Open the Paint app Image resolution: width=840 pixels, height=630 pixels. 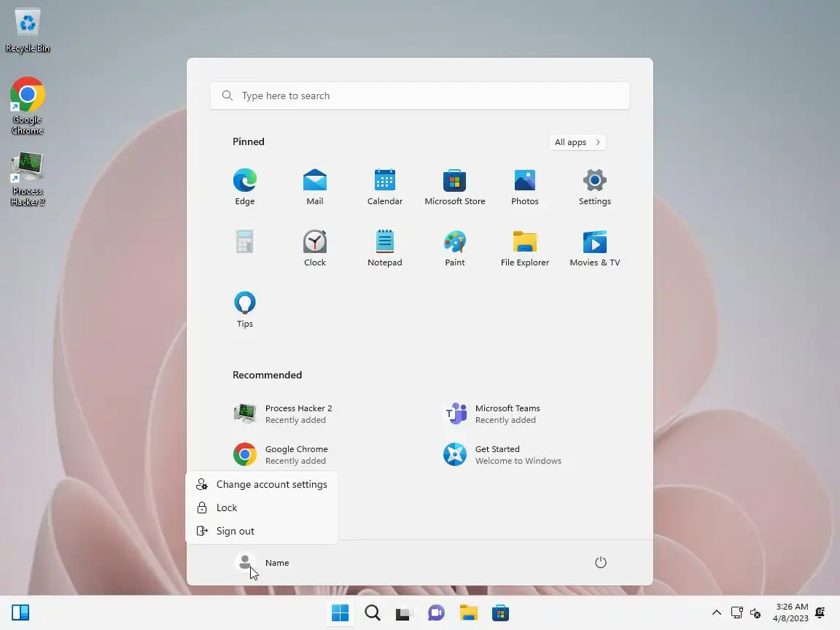click(455, 248)
